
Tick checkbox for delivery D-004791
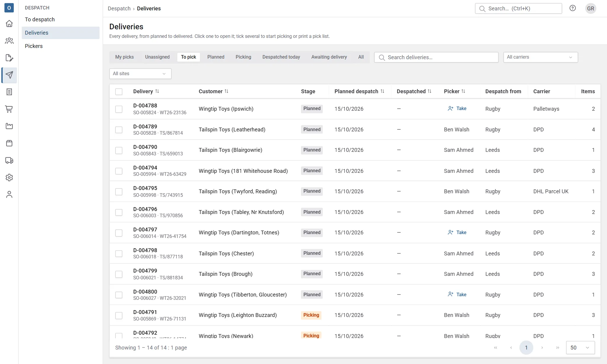point(119,316)
